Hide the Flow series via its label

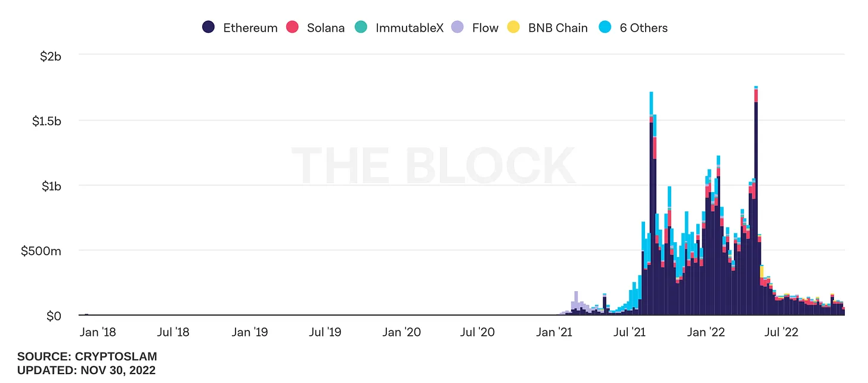(485, 27)
